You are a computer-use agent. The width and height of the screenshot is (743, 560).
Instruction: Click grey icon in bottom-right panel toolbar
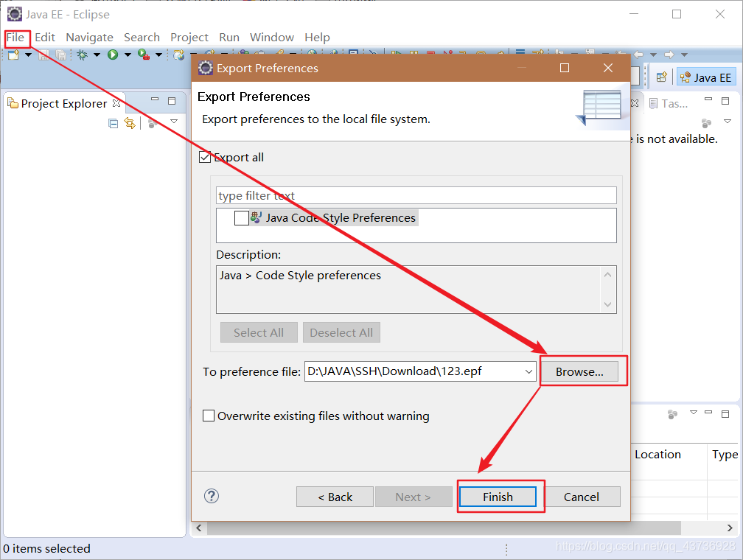[x=672, y=415]
